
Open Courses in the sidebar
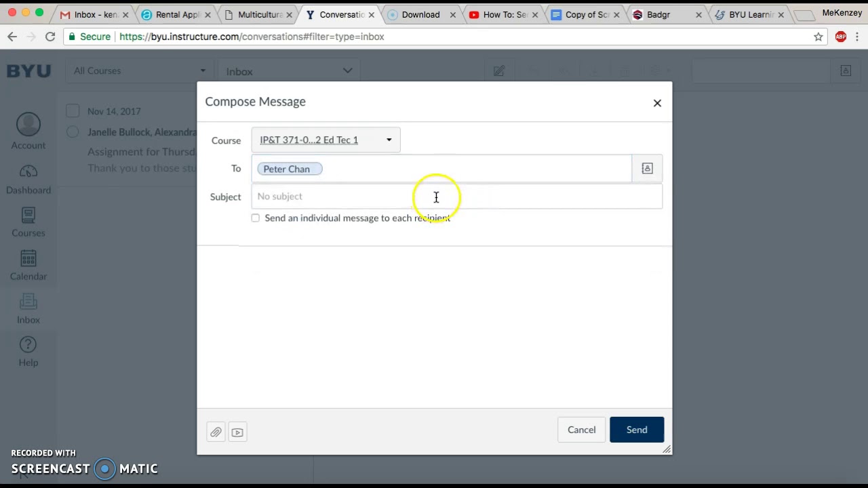pyautogui.click(x=28, y=222)
